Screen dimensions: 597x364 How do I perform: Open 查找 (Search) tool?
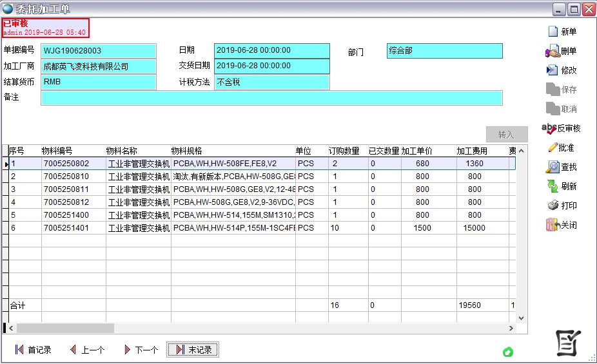click(553, 167)
